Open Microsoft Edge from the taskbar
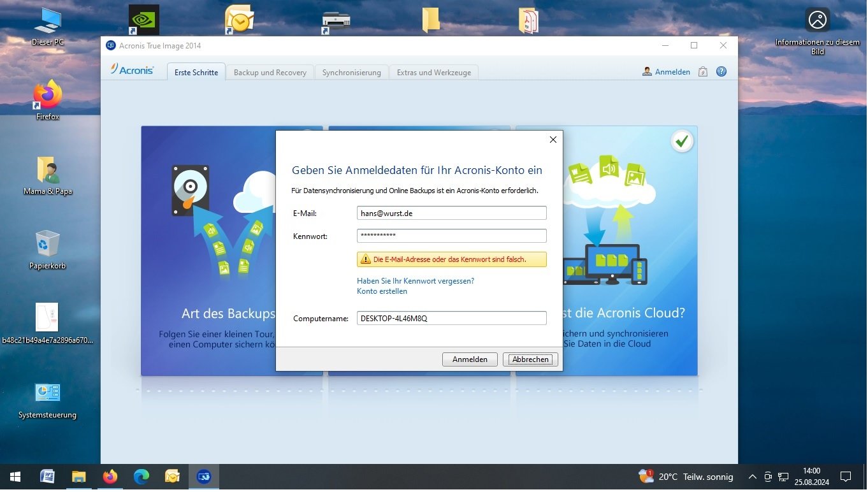The image size is (868, 492). [141, 477]
